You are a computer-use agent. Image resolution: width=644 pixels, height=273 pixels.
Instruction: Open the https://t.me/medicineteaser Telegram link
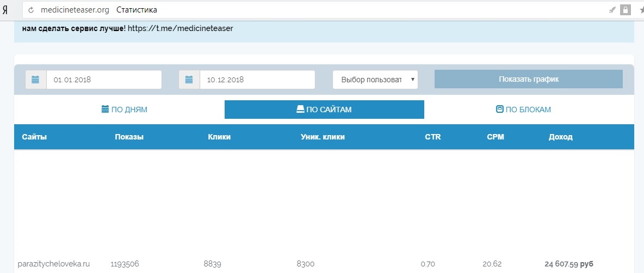coord(180,29)
